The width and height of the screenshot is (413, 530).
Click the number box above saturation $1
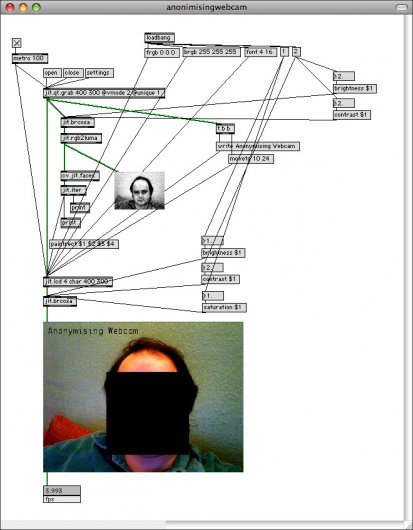pyautogui.click(x=213, y=296)
